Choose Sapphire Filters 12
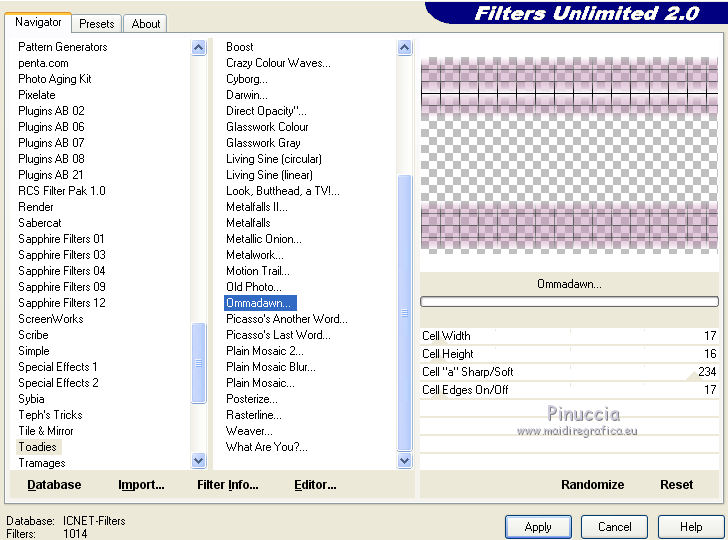Image resolution: width=728 pixels, height=540 pixels. coord(62,303)
